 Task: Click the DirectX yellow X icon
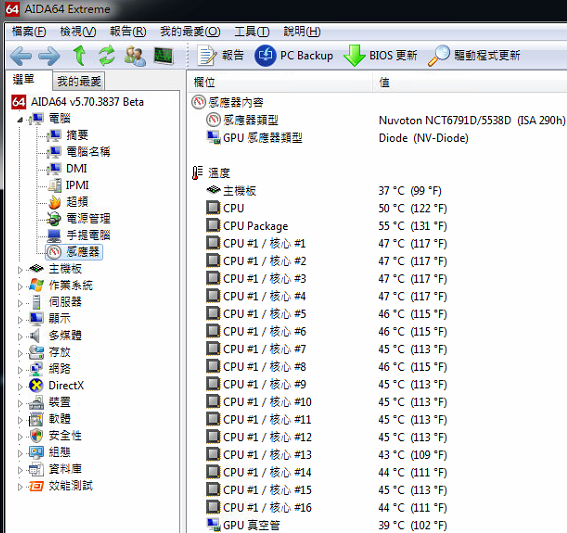tap(36, 385)
